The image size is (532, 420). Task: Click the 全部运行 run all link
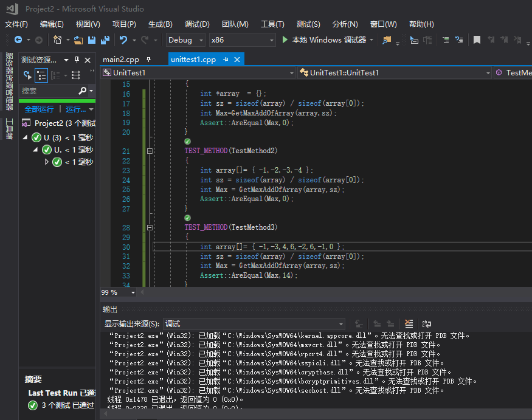point(39,109)
